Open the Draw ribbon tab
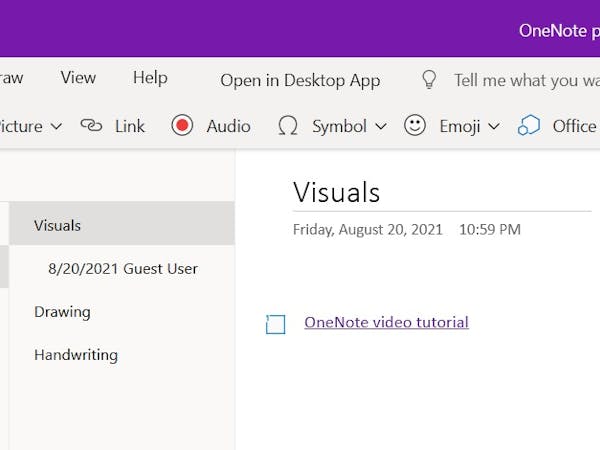 coord(11,78)
